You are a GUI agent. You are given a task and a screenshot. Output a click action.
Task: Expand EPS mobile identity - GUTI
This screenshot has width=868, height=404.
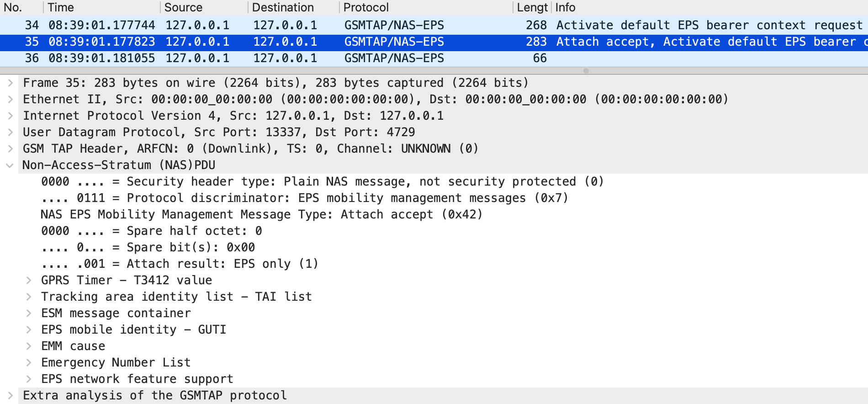click(29, 330)
